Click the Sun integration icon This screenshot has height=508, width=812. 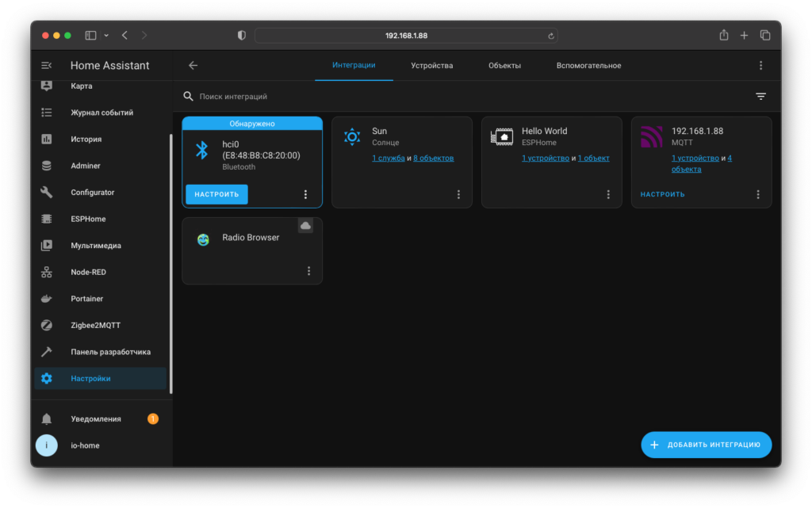[352, 136]
